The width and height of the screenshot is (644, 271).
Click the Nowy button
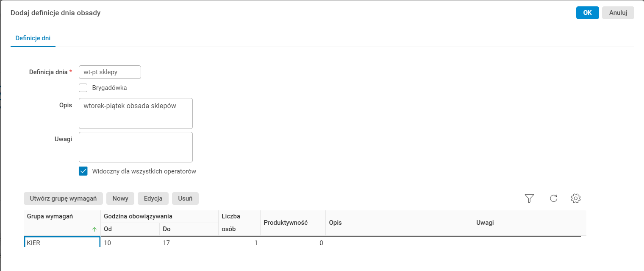(120, 198)
